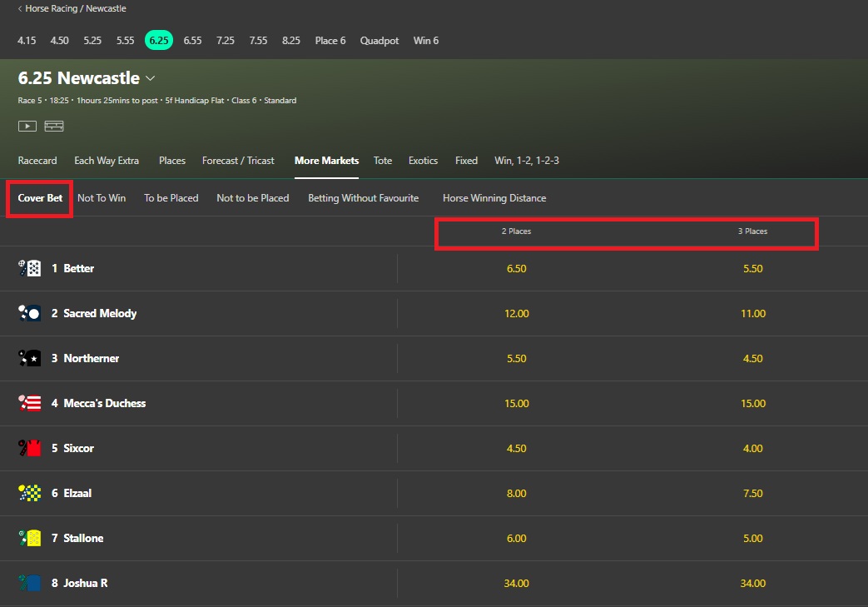Open the Horse Winning Distance market
The width and height of the screenshot is (868, 607).
[x=494, y=198]
